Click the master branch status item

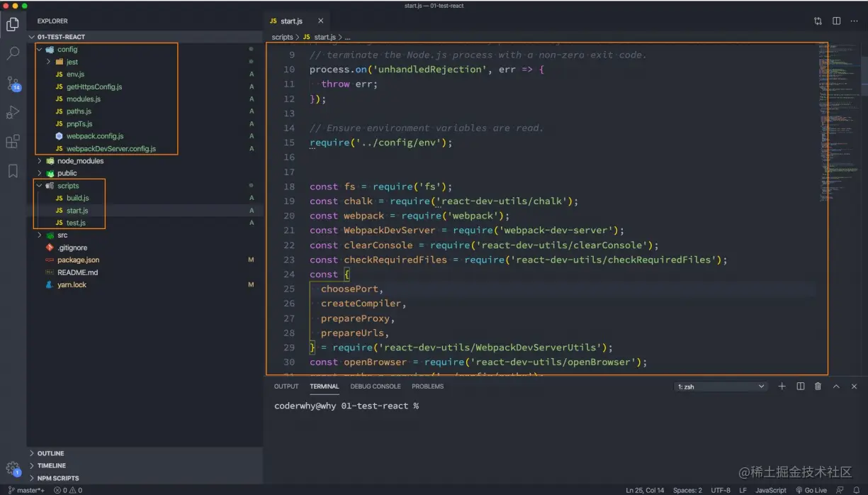26,490
